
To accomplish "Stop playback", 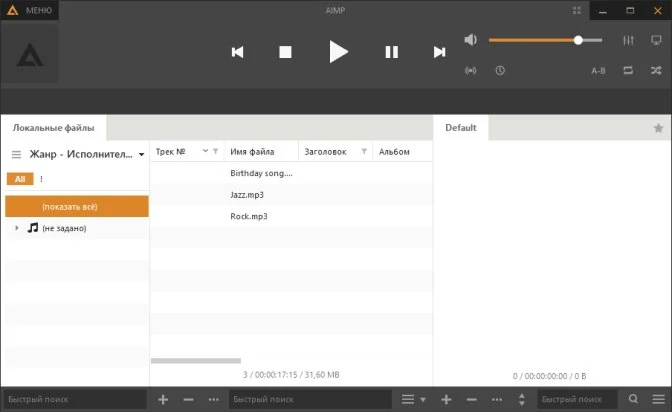I will (285, 52).
